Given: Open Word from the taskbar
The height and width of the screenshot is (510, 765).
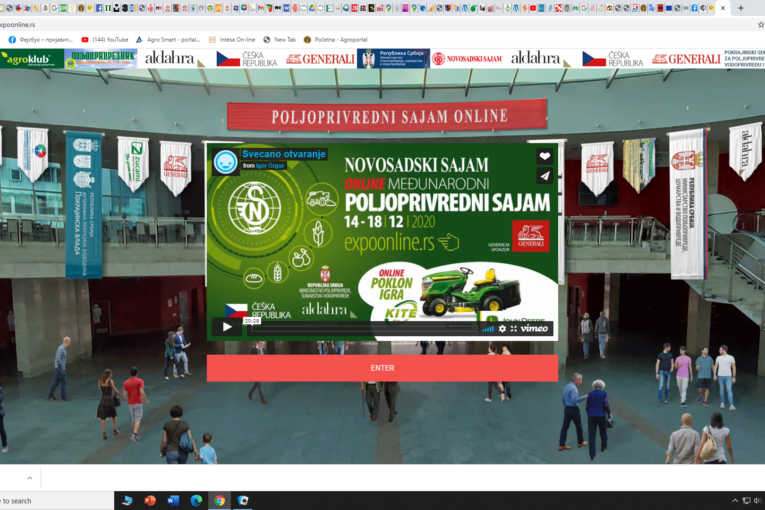Looking at the screenshot, I should pyautogui.click(x=173, y=501).
